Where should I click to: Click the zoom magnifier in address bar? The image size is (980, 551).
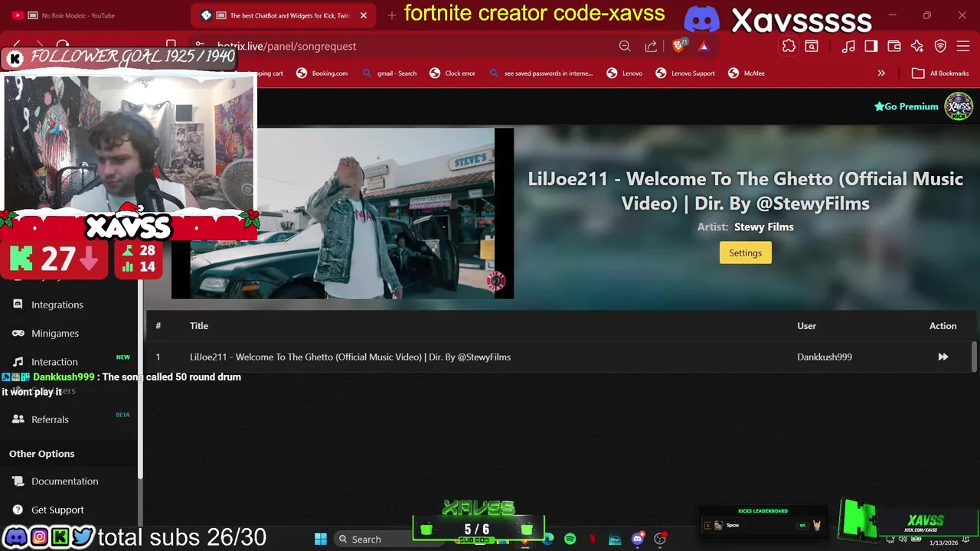point(625,46)
